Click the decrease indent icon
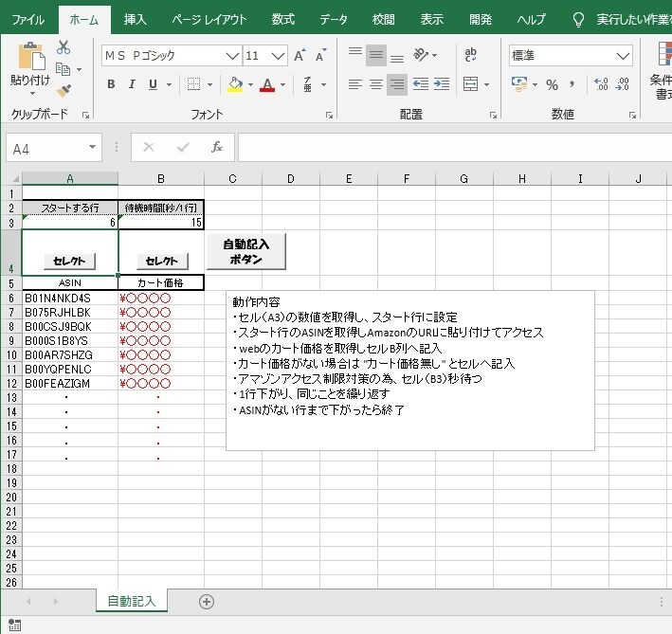Viewport: 672px width, 634px height. tap(421, 84)
